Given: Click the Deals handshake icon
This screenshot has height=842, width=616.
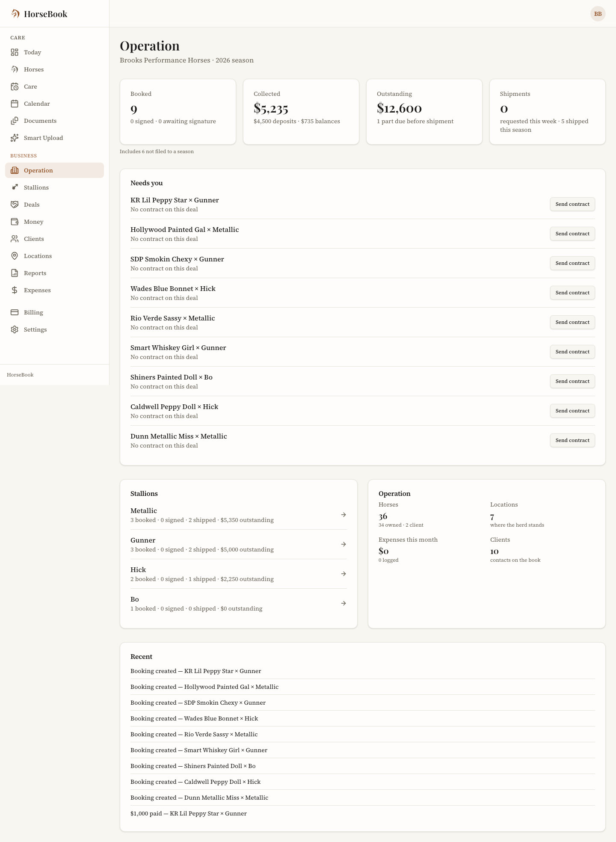Looking at the screenshot, I should [15, 205].
